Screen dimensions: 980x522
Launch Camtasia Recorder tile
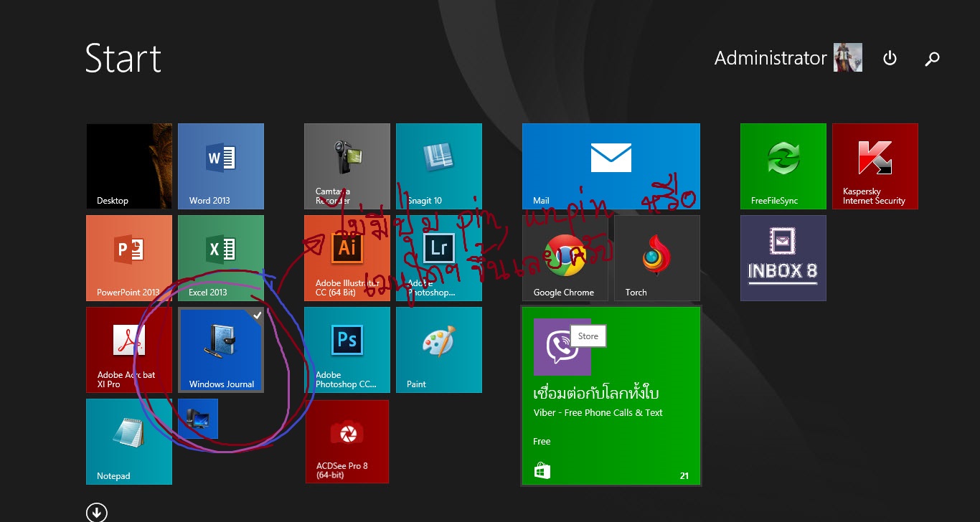pyautogui.click(x=347, y=166)
